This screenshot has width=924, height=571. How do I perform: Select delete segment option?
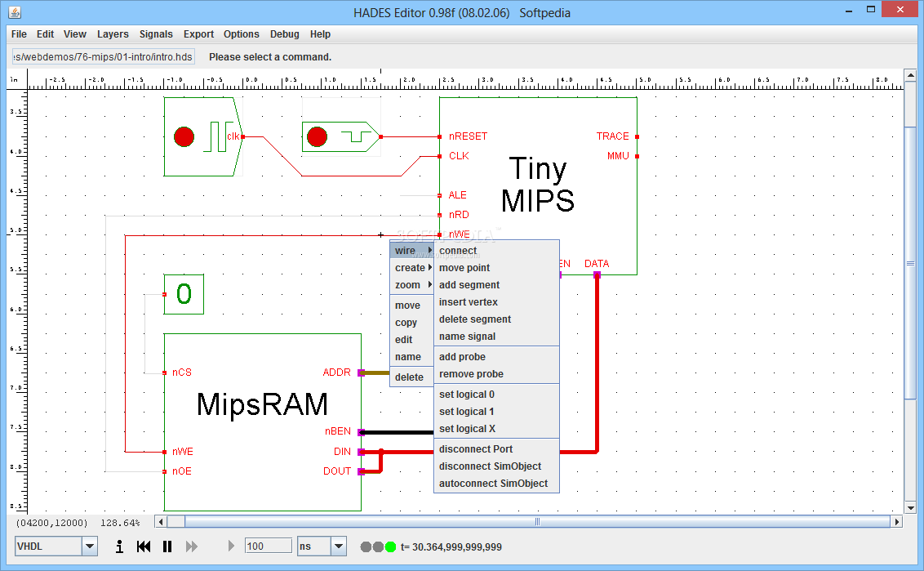point(496,319)
